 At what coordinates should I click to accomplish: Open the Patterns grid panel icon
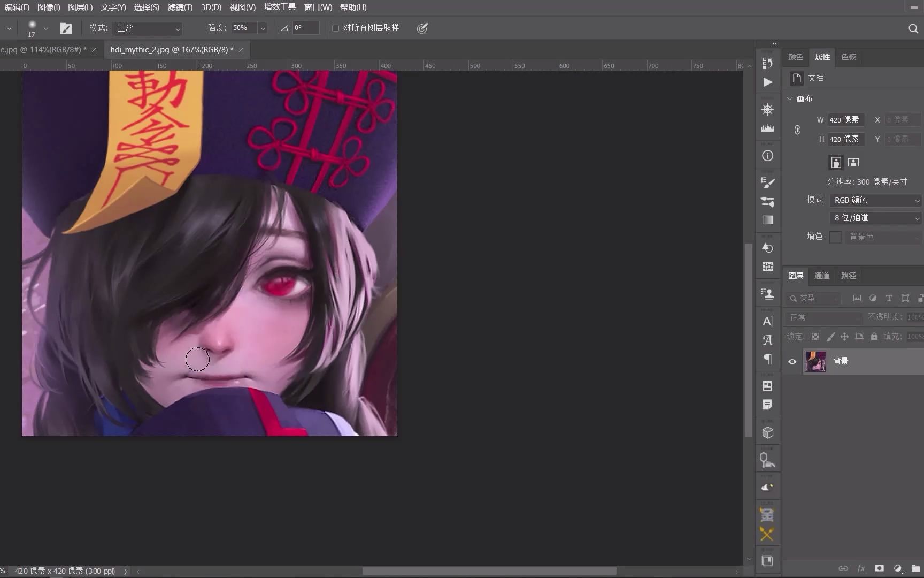[x=767, y=267]
